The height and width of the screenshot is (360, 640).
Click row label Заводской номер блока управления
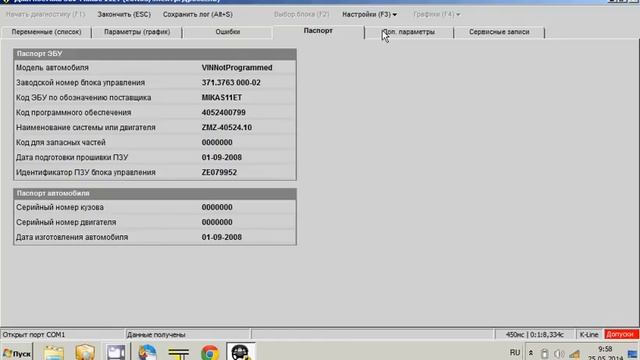point(80,82)
